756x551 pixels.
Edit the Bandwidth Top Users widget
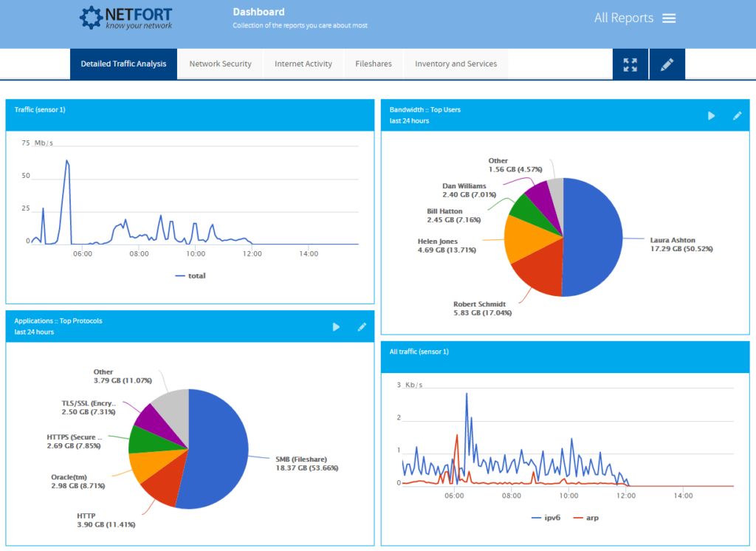click(x=736, y=115)
